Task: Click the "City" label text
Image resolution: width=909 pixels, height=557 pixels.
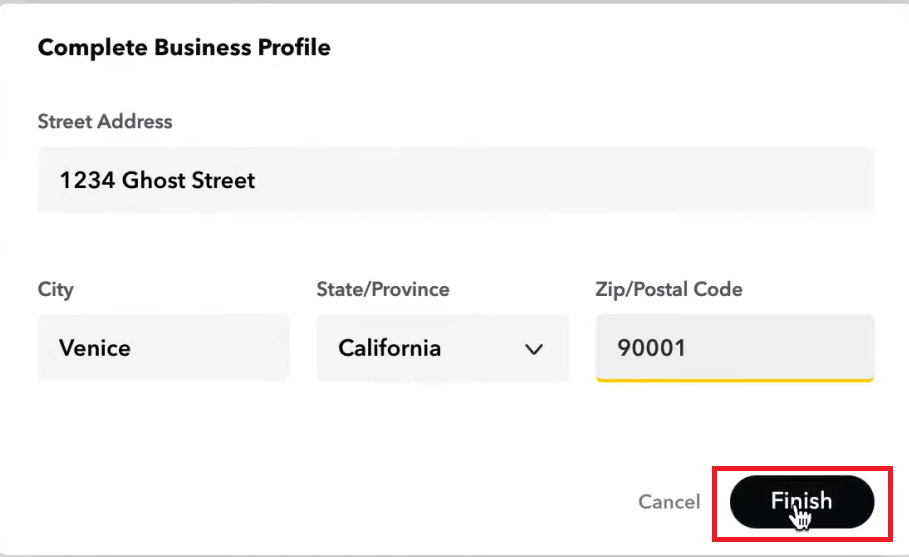Action: (x=56, y=290)
